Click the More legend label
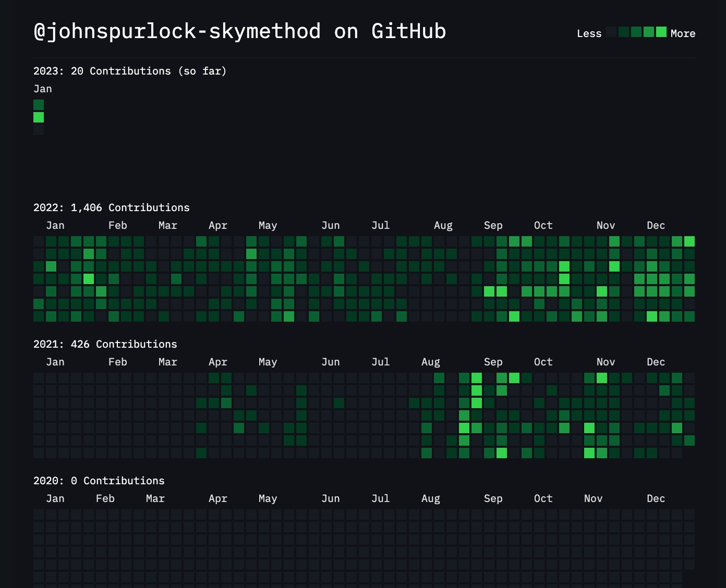 pyautogui.click(x=683, y=33)
